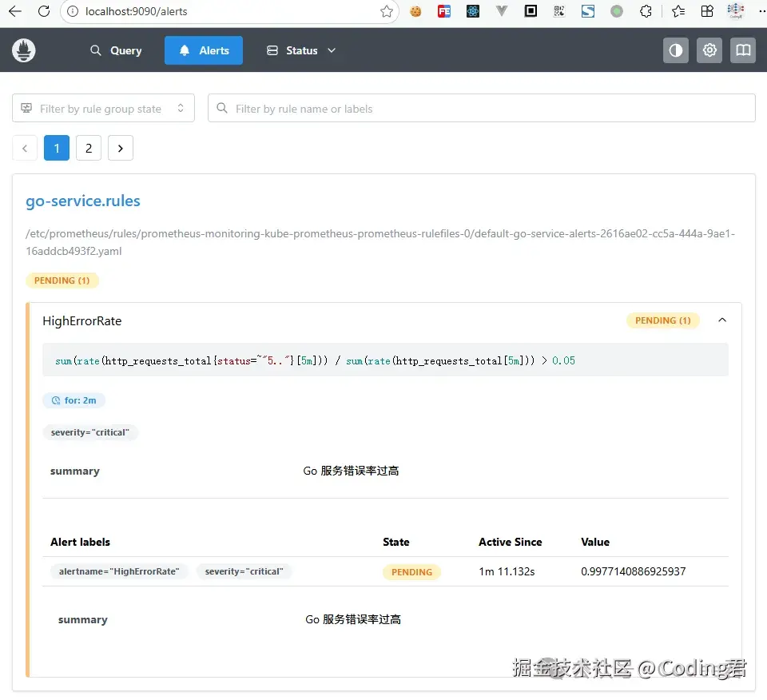This screenshot has height=700, width=767.
Task: Reload the page with the refresh icon
Action: click(44, 11)
